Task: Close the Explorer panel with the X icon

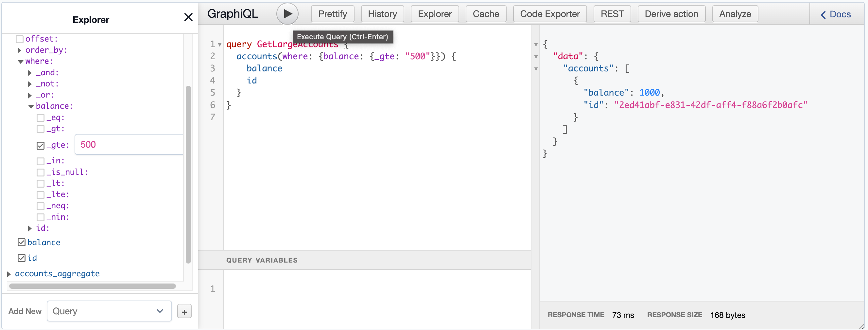Action: click(188, 17)
